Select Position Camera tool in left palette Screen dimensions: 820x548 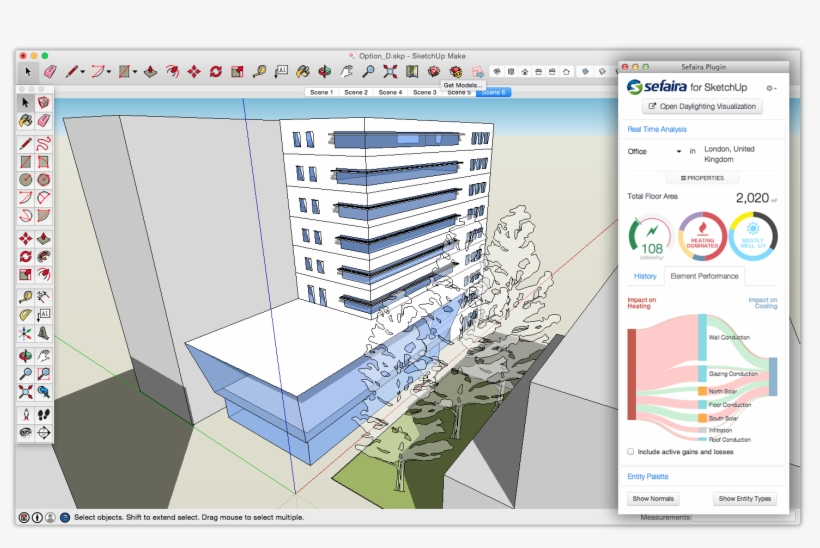click(25, 415)
